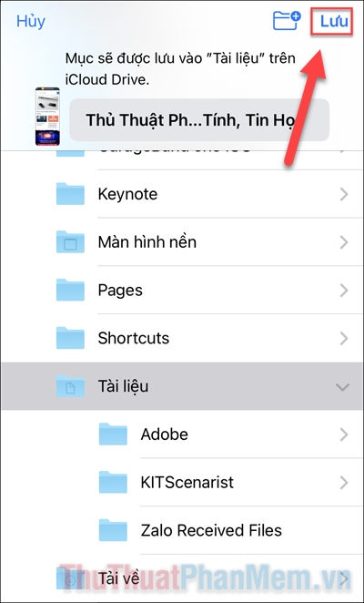Viewport: 364px width, 603px height.
Task: Expand the Adobe subfolder chevron
Action: click(x=344, y=434)
